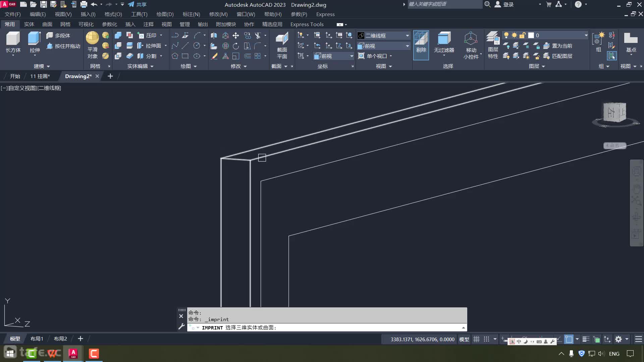
Task: Pick the rectangle draw tool
Action: [185, 56]
